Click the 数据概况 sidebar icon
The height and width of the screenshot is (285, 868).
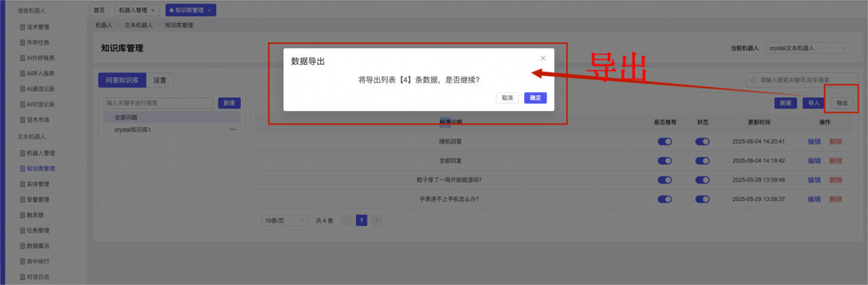click(22, 246)
